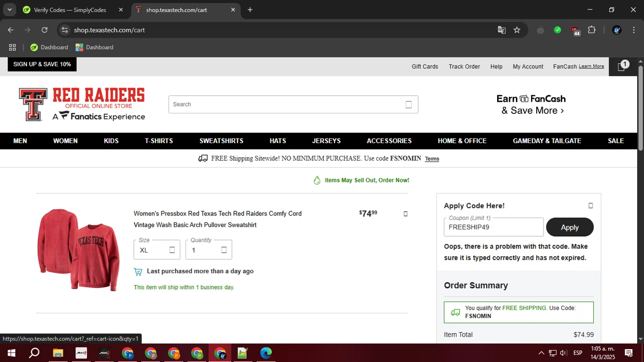View site information icon in address bar
The height and width of the screenshot is (362, 644).
click(x=65, y=30)
